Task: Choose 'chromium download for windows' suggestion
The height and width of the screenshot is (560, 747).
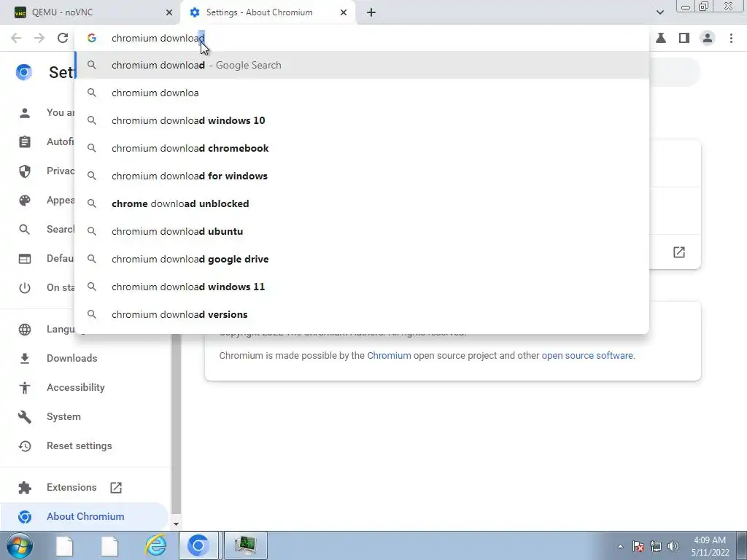Action: (362, 176)
